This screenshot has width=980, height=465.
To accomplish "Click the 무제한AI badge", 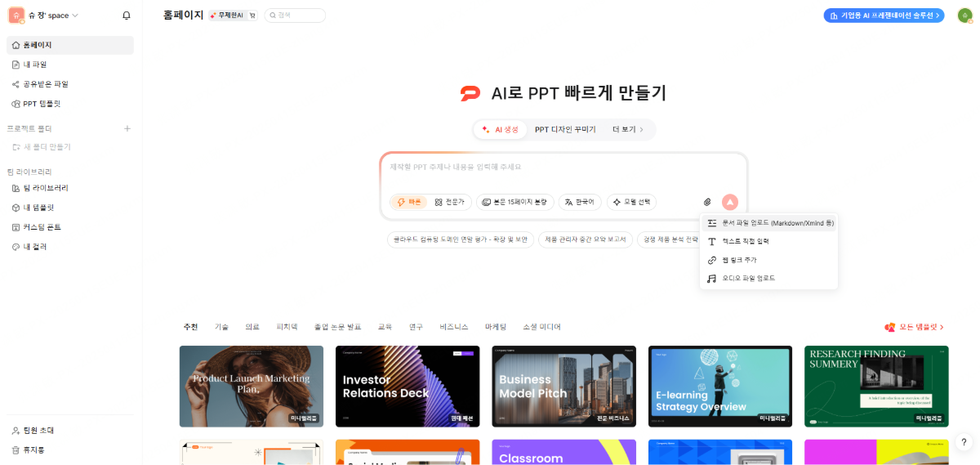I will click(226, 15).
